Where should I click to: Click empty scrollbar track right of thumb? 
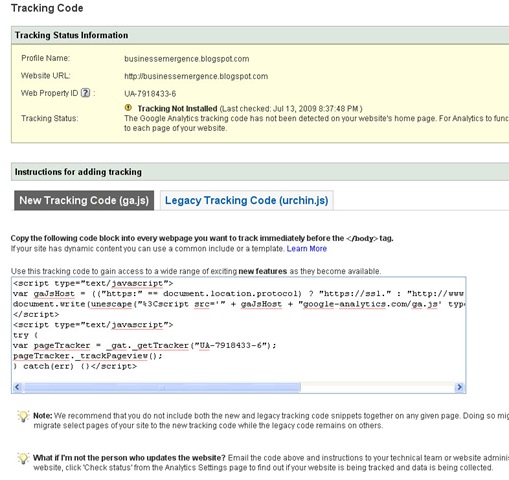pyautogui.click(x=377, y=387)
